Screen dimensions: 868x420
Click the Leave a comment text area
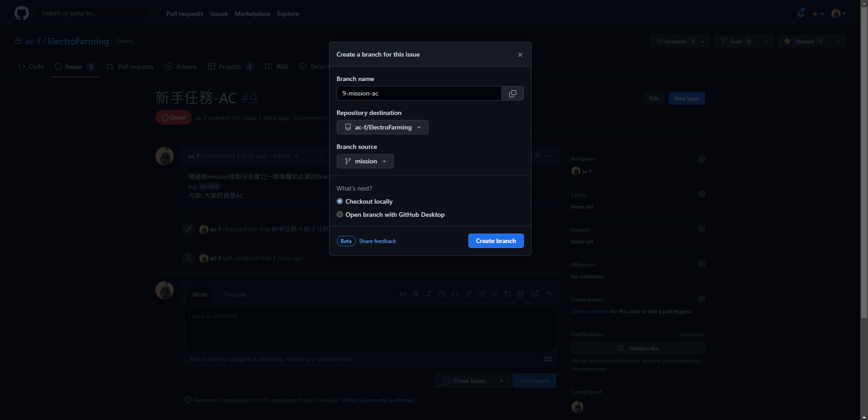point(370,329)
